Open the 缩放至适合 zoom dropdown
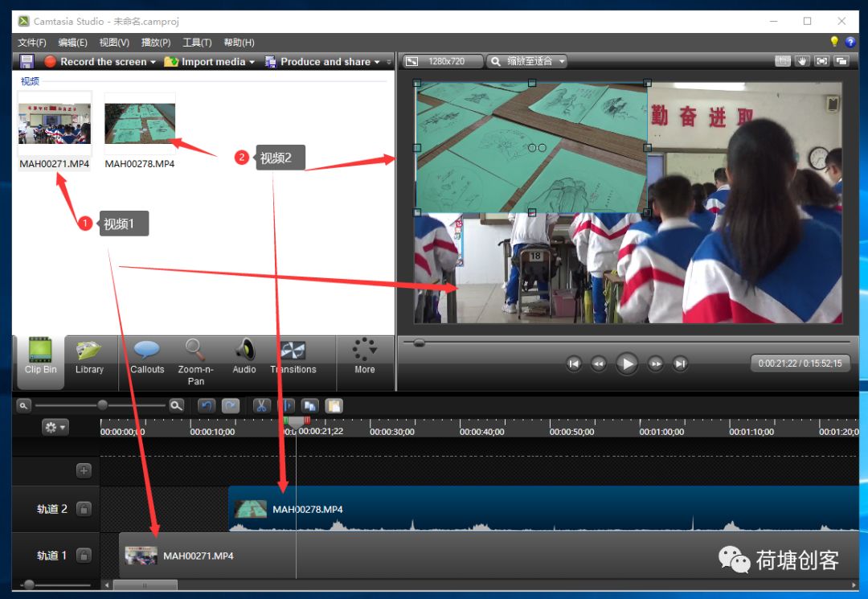868x599 pixels. [x=527, y=61]
